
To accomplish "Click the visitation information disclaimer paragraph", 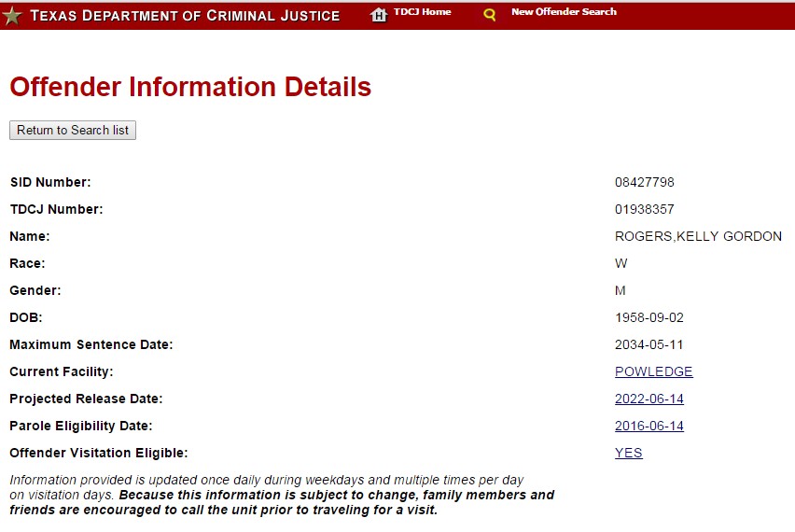I will (282, 495).
